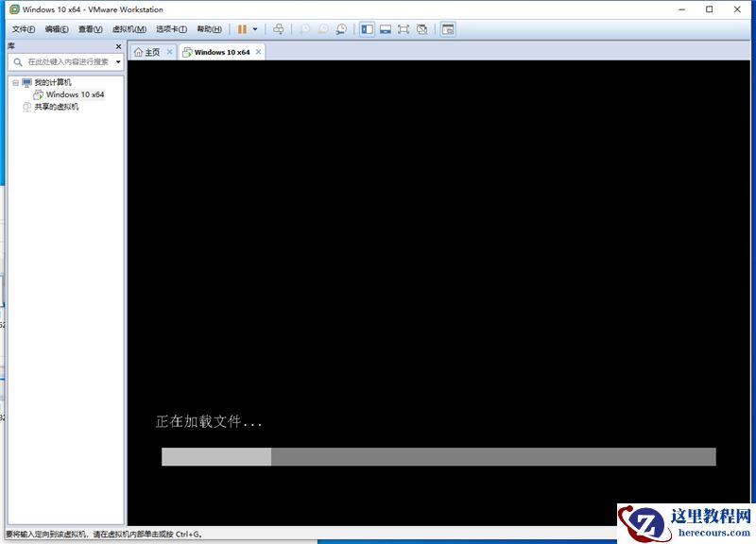Switch to the 主页 tab
This screenshot has width=756, height=544.
pos(150,52)
